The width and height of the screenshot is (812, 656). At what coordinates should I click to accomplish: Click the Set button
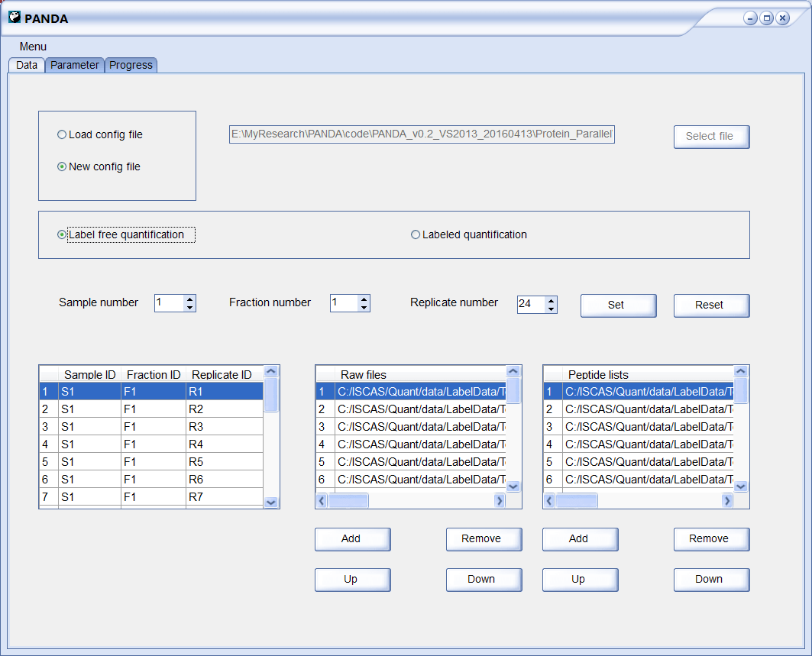click(618, 305)
